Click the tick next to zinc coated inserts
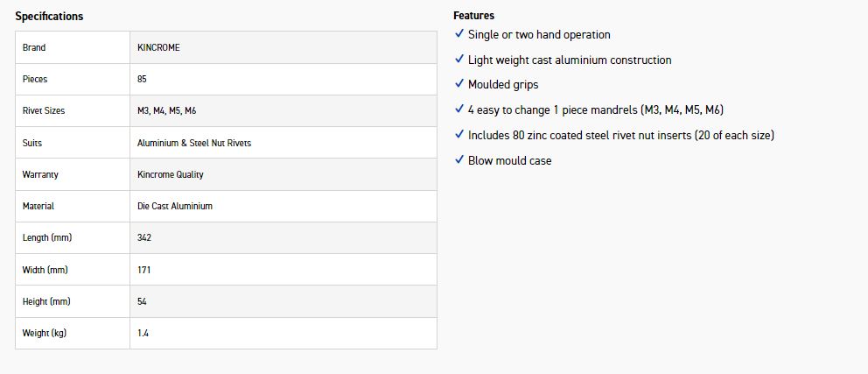This screenshot has height=374, width=868. click(459, 135)
